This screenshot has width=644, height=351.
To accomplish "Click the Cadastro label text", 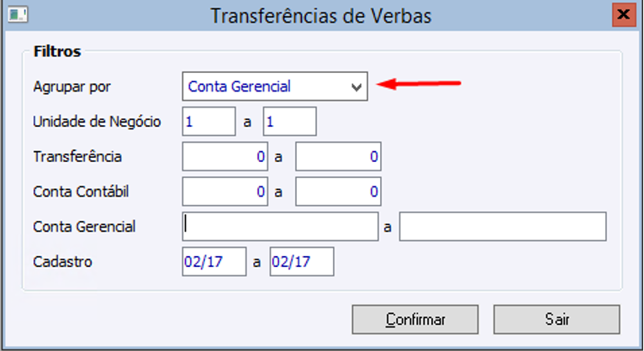I will click(62, 262).
